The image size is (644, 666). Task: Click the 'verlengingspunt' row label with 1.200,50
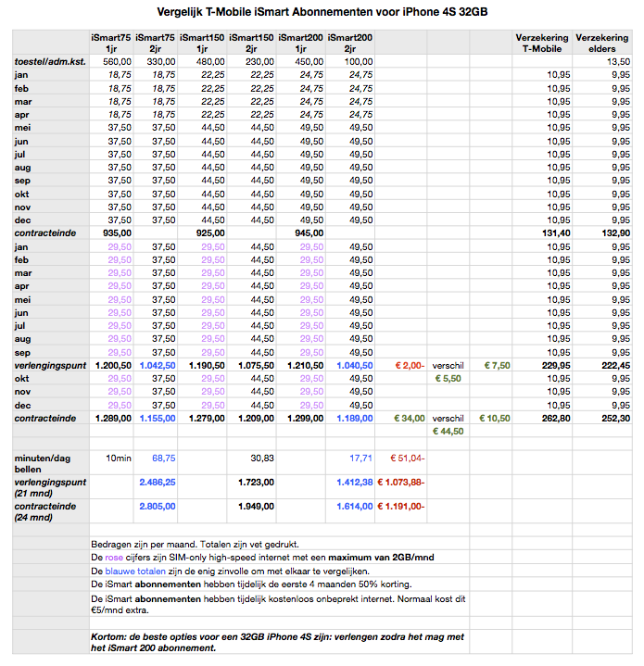[50, 366]
